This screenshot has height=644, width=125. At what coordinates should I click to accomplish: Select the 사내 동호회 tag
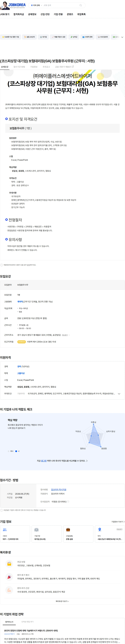(x=103, y=37)
